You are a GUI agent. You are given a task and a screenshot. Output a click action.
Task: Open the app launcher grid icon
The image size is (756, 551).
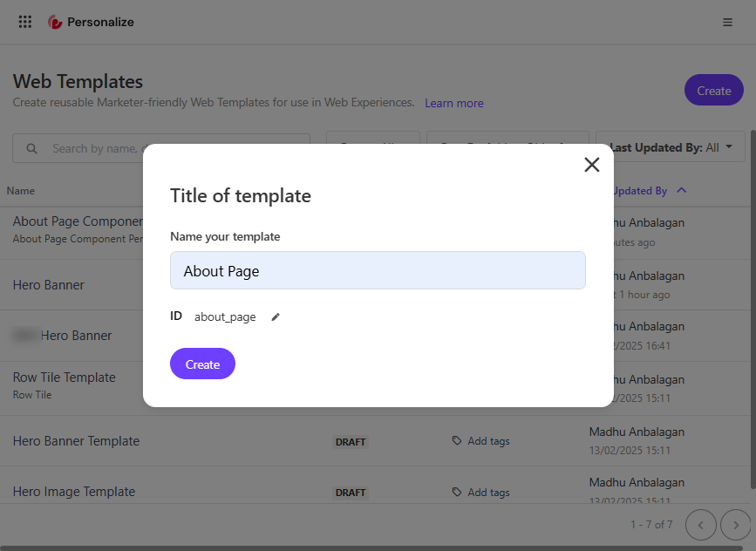coord(25,22)
